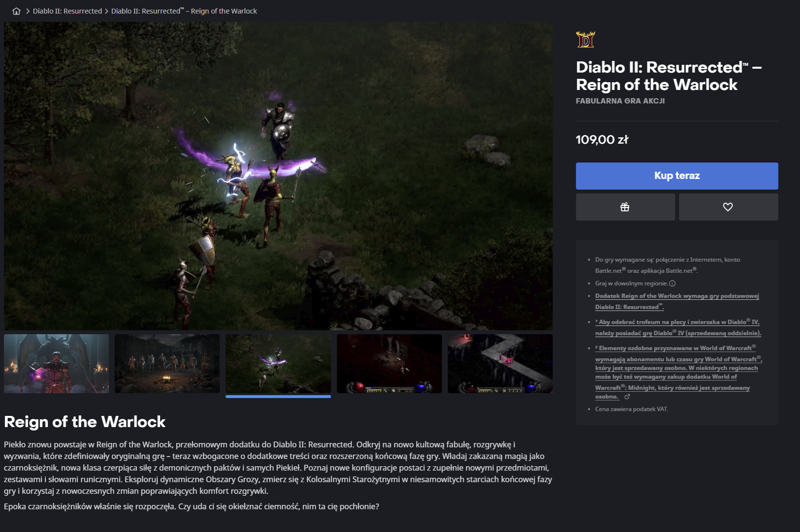This screenshot has width=800, height=532.
Task: Click the external link icon after 'osobno.'
Action: [627, 397]
